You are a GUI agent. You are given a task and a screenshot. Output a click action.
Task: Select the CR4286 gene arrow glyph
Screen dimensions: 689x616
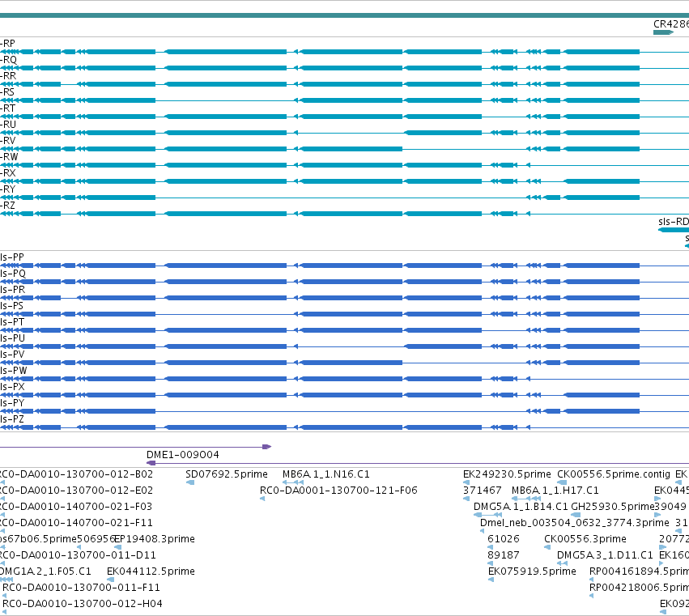pyautogui.click(x=664, y=32)
